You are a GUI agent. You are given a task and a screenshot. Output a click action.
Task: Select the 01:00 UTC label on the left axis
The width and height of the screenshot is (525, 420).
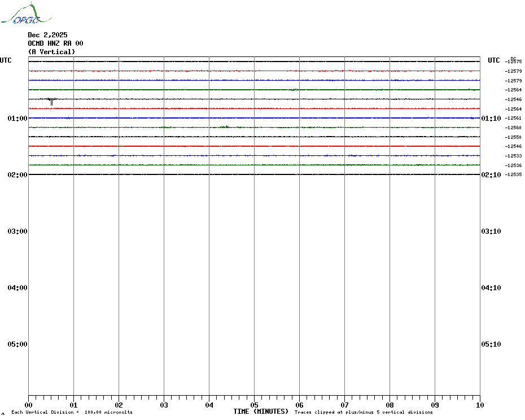click(x=17, y=119)
